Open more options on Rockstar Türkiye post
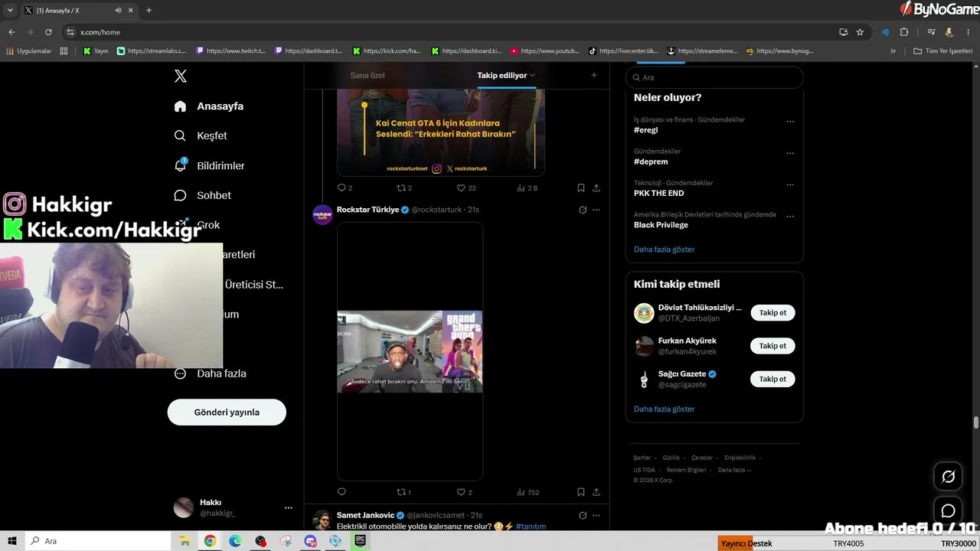980x551 pixels. (x=596, y=210)
